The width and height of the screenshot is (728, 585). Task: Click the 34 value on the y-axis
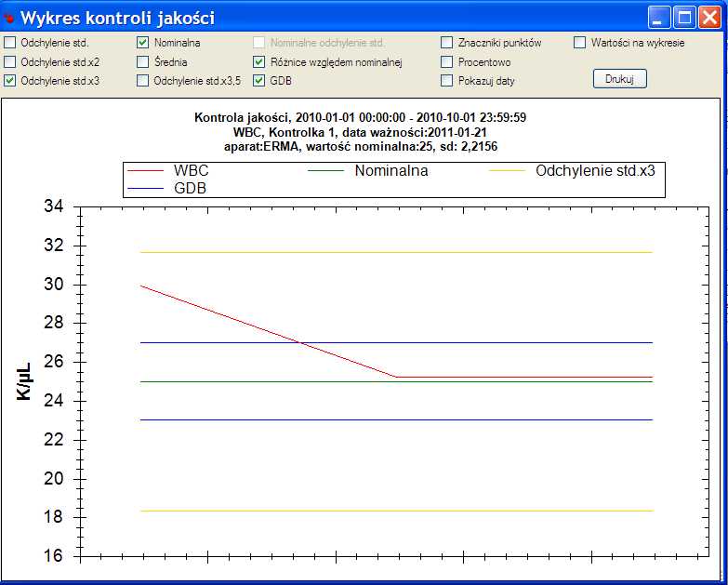(53, 206)
